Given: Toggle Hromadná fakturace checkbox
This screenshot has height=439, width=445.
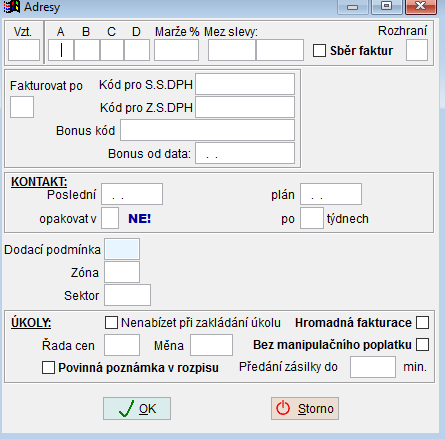Looking at the screenshot, I should (x=423, y=323).
